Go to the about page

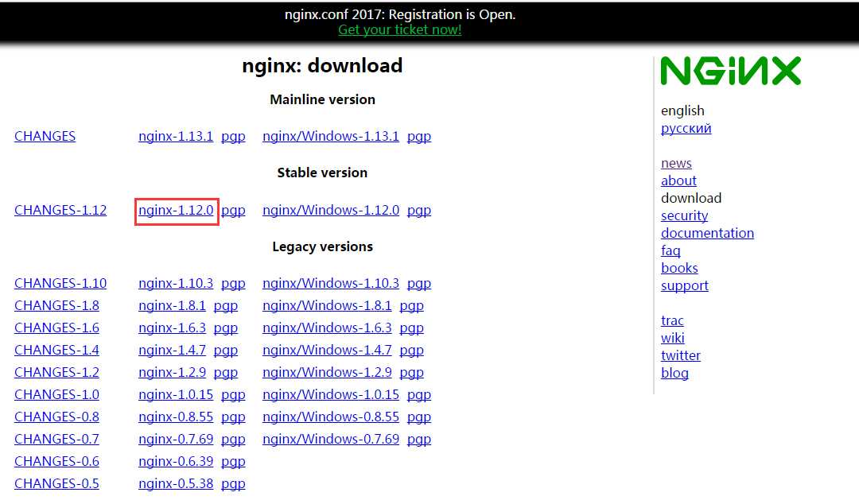point(678,180)
